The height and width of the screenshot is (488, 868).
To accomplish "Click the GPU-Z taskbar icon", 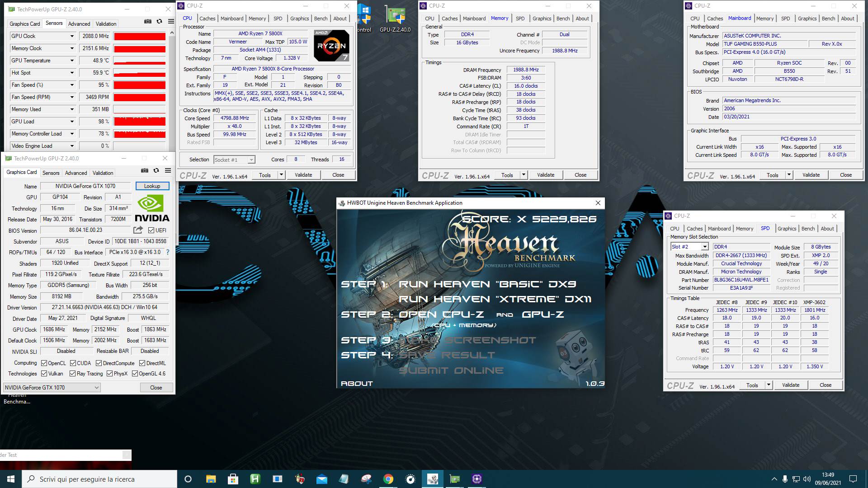I will coord(455,479).
